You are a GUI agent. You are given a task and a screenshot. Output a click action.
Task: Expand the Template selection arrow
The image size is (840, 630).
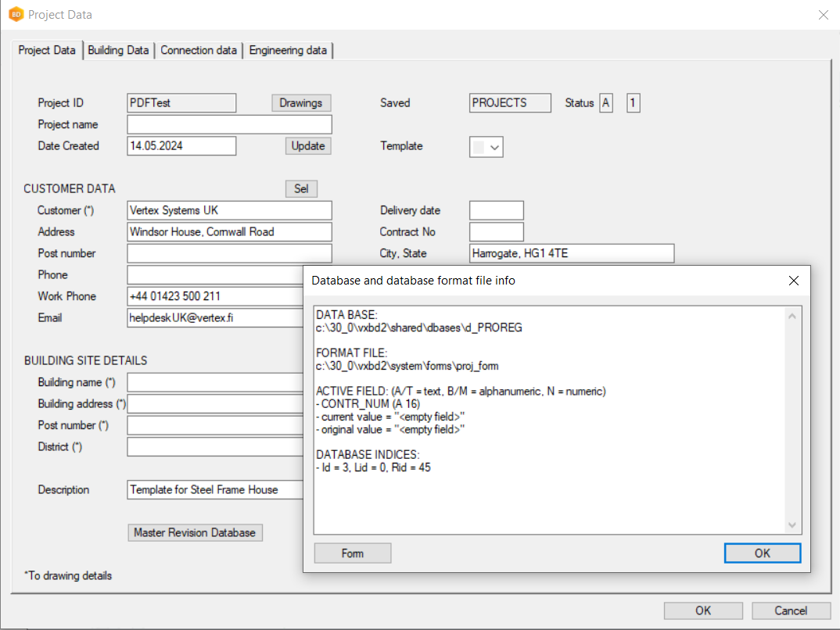(494, 145)
